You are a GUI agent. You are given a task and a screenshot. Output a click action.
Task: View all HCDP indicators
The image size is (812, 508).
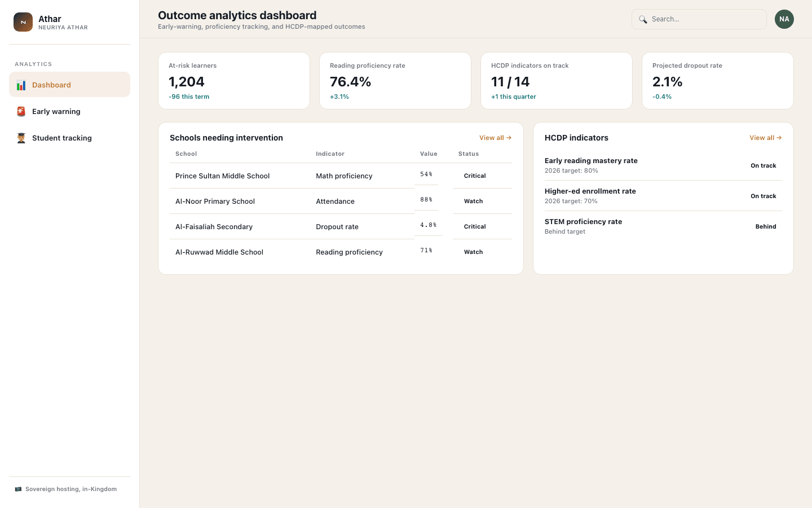click(x=765, y=138)
